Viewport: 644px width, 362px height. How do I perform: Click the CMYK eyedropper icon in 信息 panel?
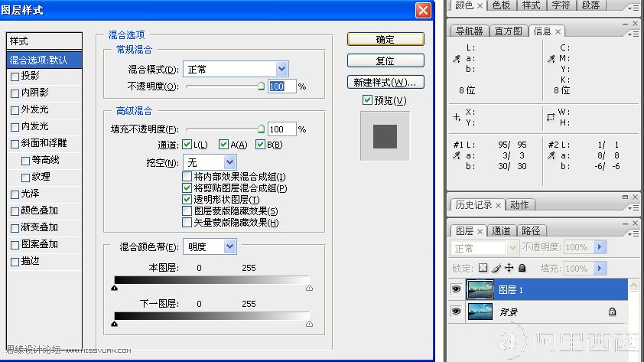coord(551,58)
